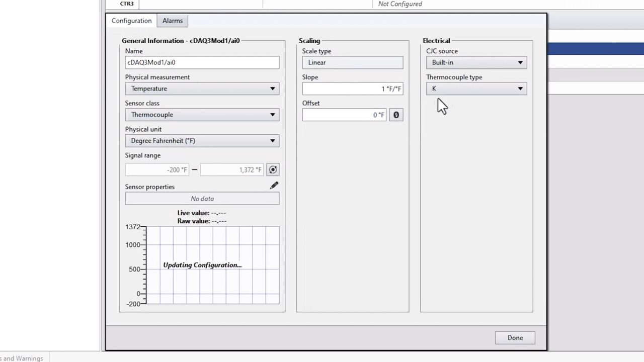Click the signal range minimum -200 °F field
The image size is (644, 362).
[x=157, y=170]
